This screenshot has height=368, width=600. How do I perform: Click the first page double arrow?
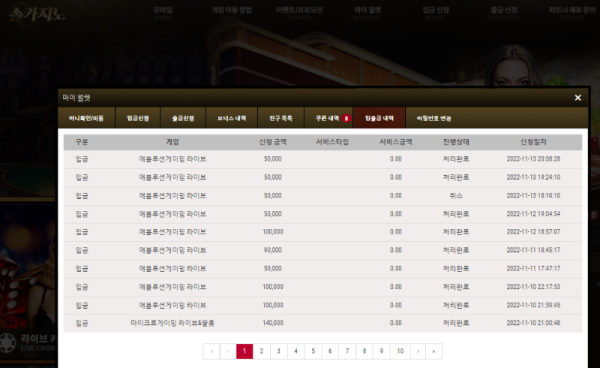pyautogui.click(x=212, y=351)
